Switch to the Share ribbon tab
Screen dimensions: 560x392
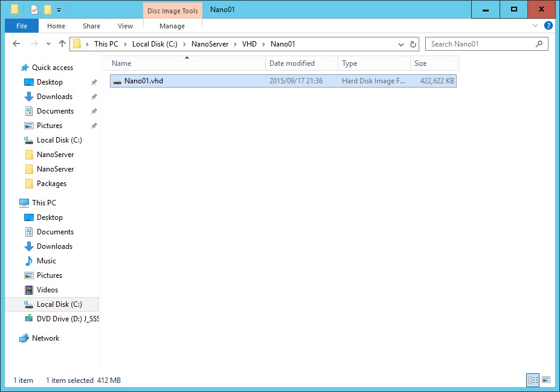[91, 26]
